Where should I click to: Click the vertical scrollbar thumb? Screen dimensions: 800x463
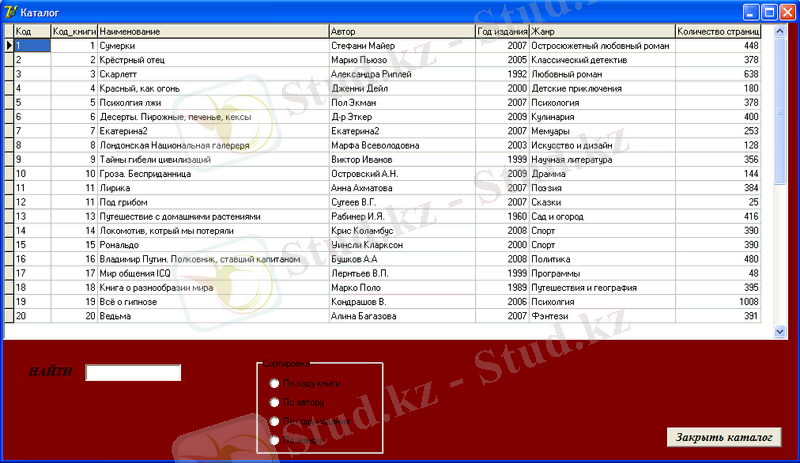pos(780,111)
